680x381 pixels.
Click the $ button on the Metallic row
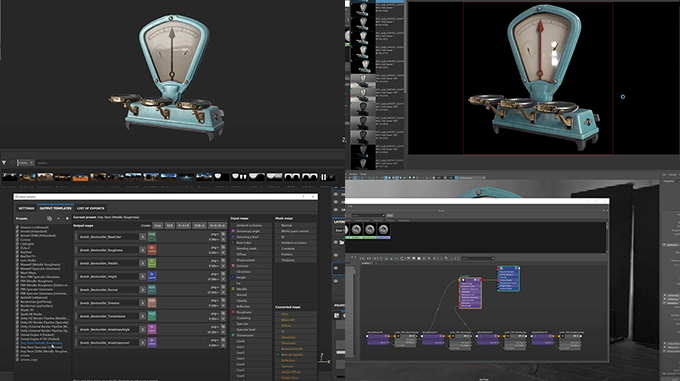click(x=143, y=263)
